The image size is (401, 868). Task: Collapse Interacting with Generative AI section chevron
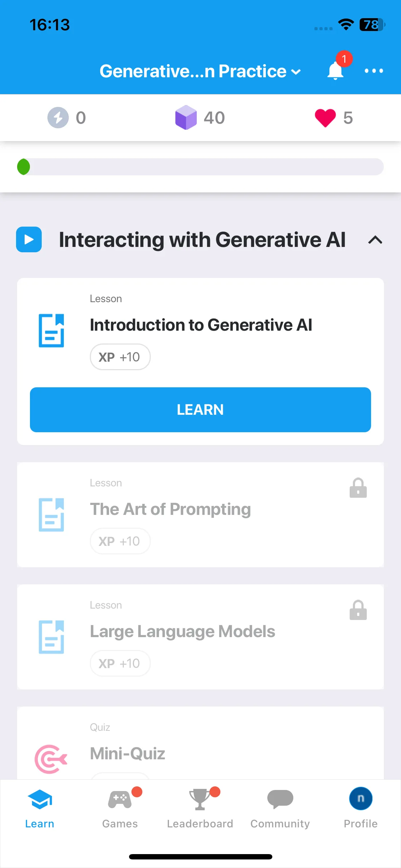[x=375, y=240]
